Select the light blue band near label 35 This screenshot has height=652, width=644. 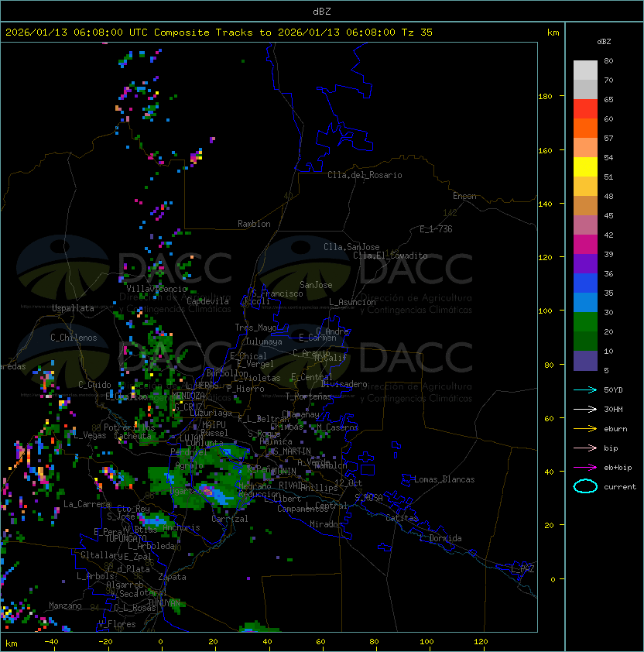point(585,302)
